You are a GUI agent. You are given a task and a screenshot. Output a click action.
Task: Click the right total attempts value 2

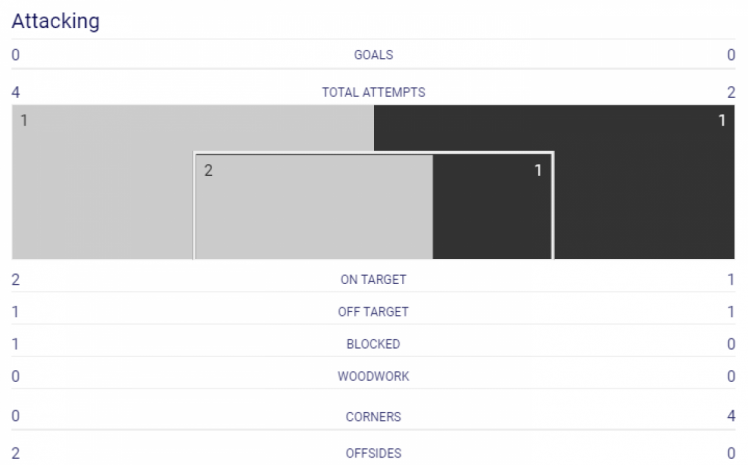click(x=731, y=92)
